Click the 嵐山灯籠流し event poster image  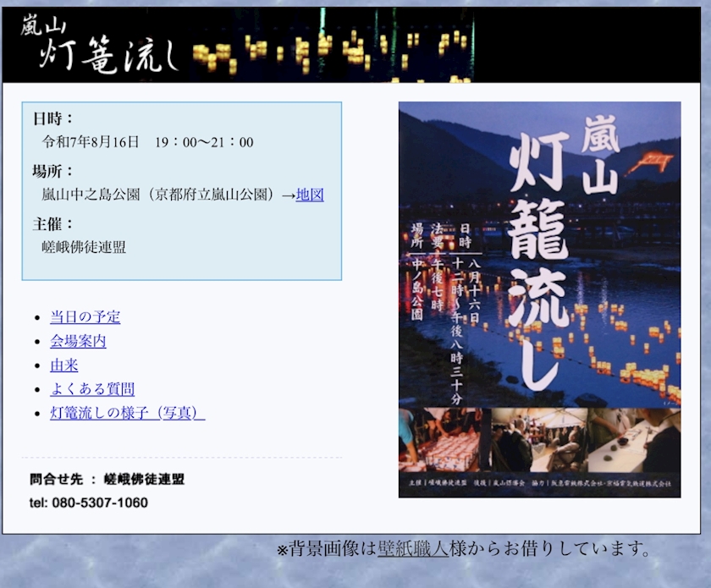(540, 299)
